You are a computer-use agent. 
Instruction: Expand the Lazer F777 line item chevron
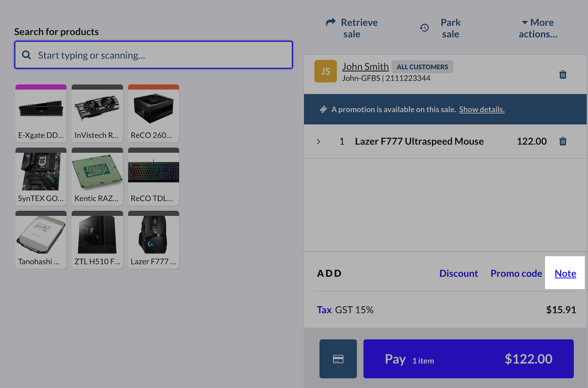coord(318,142)
